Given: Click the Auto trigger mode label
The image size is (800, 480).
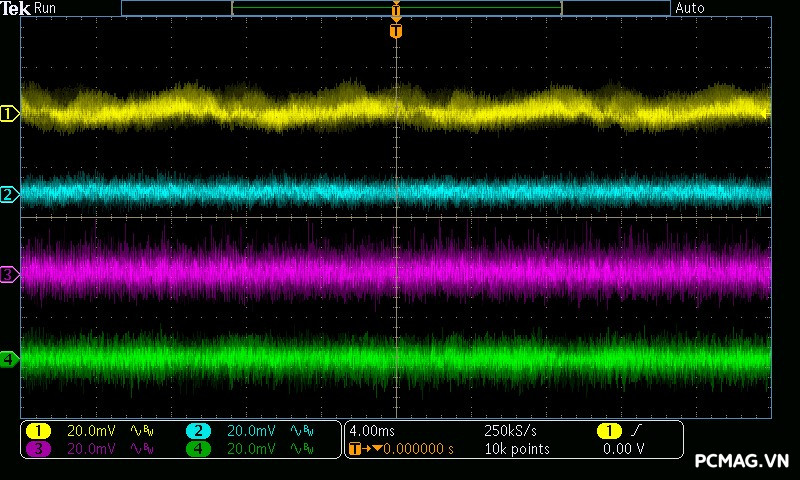Looking at the screenshot, I should (x=690, y=8).
